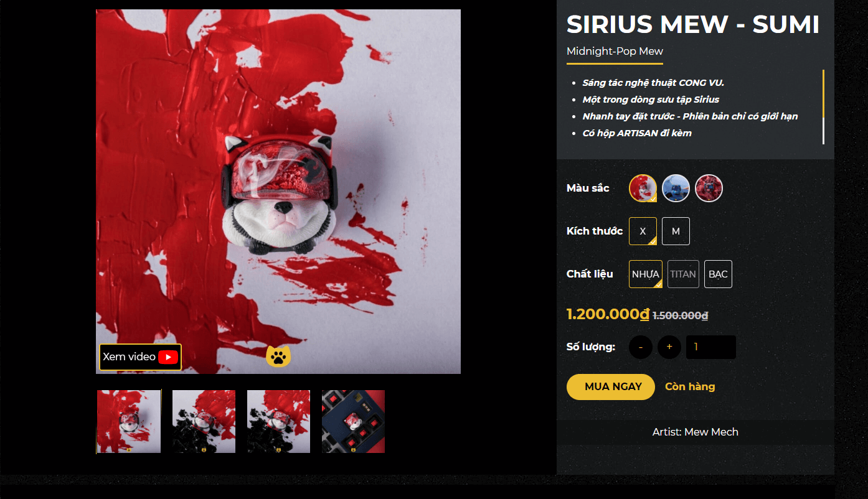Viewport: 868px width, 499px height.
Task: Choose TITAN material option
Action: click(x=683, y=274)
